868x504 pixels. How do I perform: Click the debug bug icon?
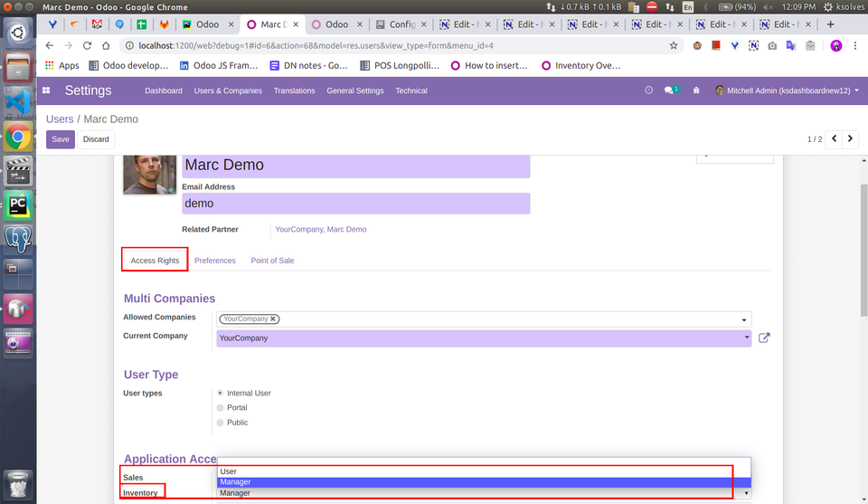695,90
